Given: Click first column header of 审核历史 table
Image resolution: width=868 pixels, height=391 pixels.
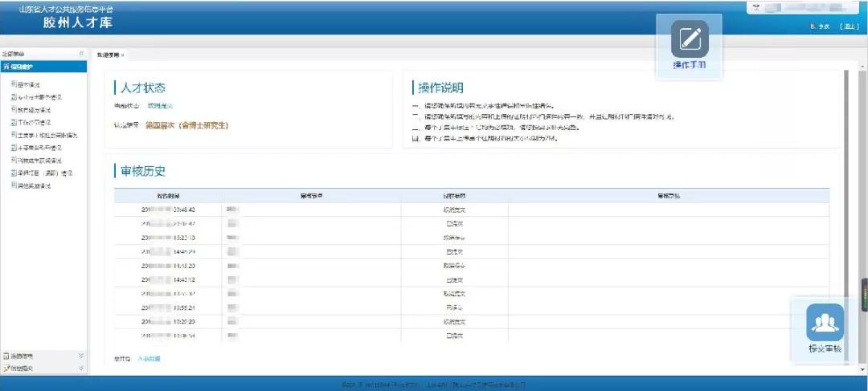Looking at the screenshot, I should point(170,195).
